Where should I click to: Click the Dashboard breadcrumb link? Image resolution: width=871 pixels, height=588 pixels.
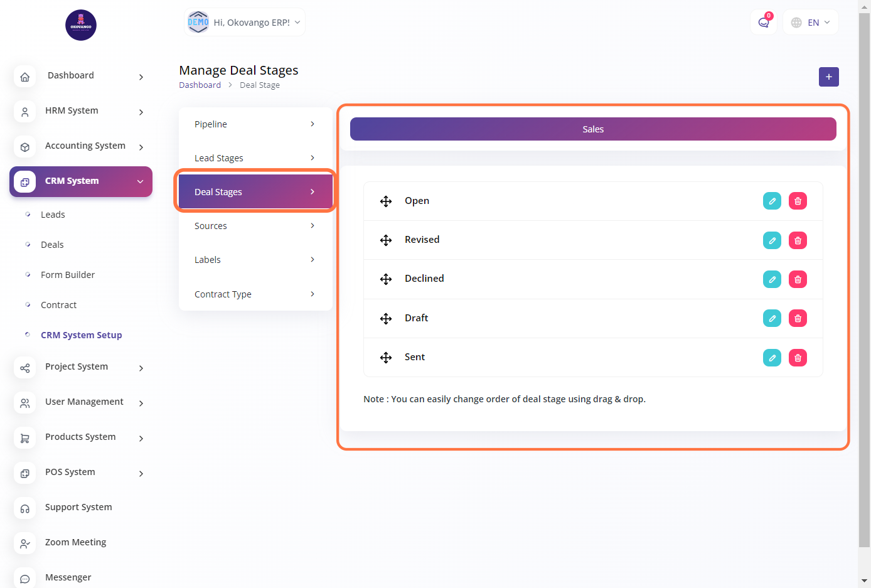click(200, 85)
